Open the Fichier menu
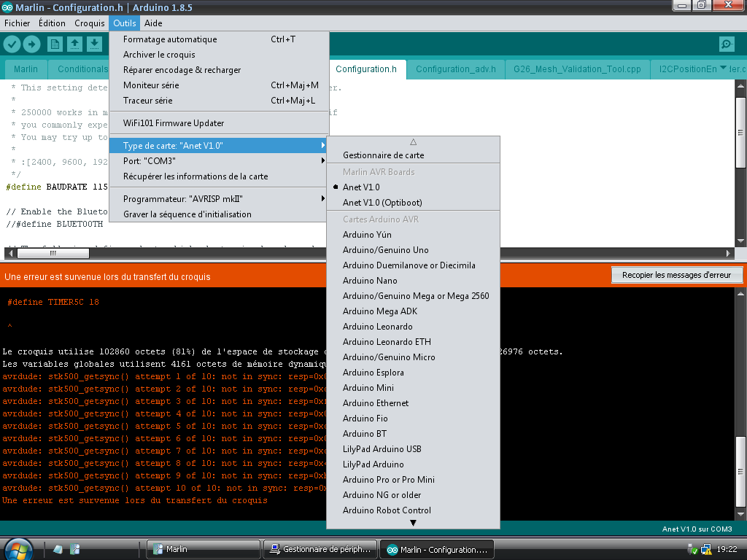Screen dimensions: 747x560 tap(18, 23)
